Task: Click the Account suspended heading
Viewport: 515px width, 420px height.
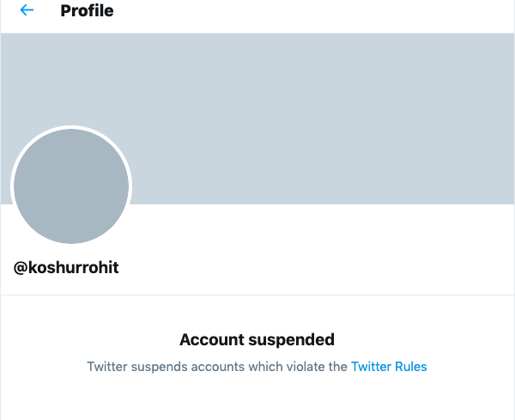Action: 257,339
